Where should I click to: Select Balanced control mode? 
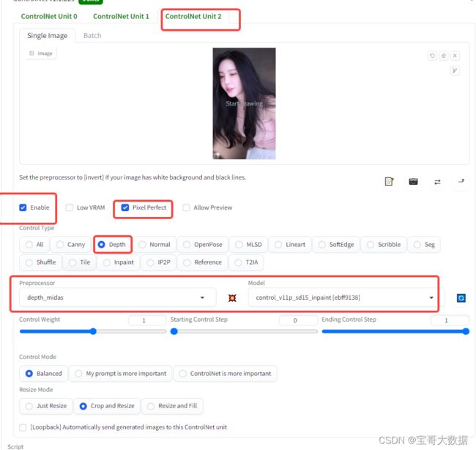(44, 374)
